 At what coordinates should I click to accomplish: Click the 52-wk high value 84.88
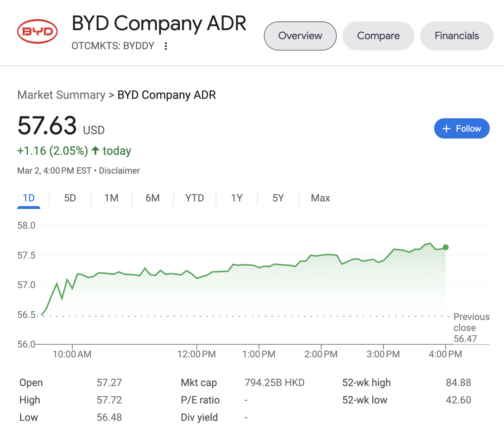458,383
